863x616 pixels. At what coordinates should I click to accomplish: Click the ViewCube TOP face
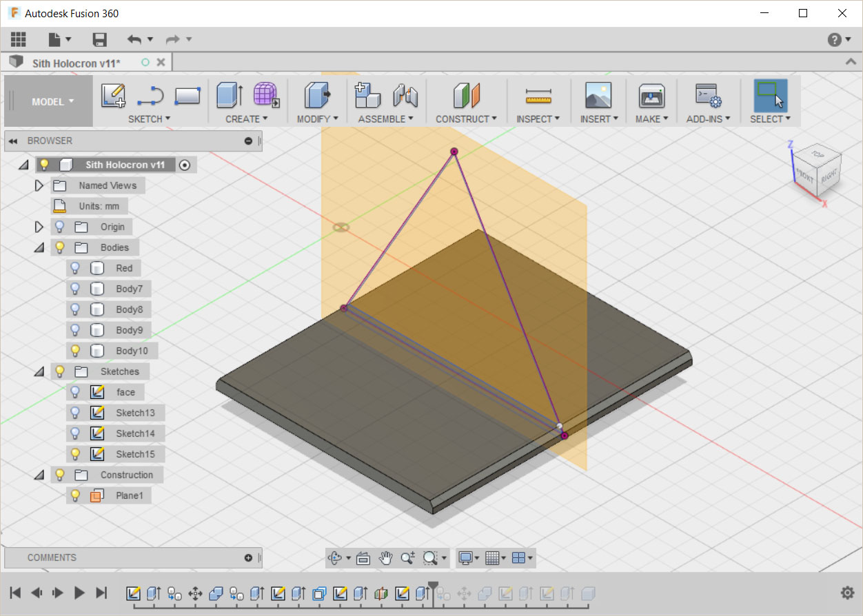(818, 154)
